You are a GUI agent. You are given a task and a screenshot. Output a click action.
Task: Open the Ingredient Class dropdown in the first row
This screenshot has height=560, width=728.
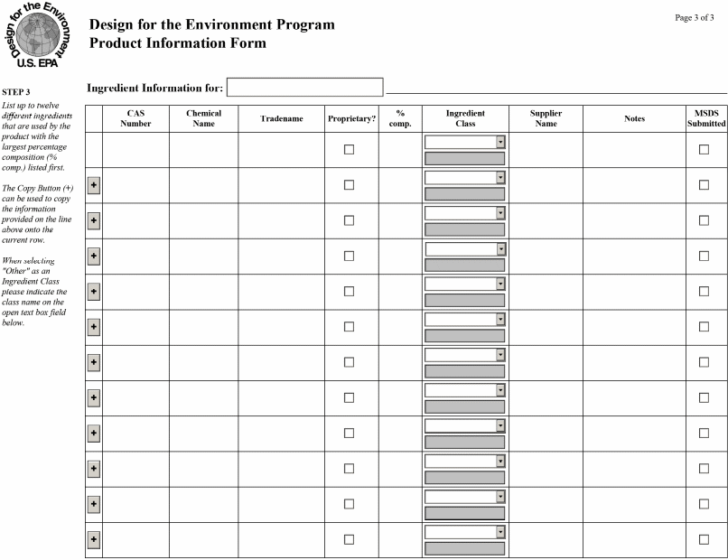click(500, 142)
